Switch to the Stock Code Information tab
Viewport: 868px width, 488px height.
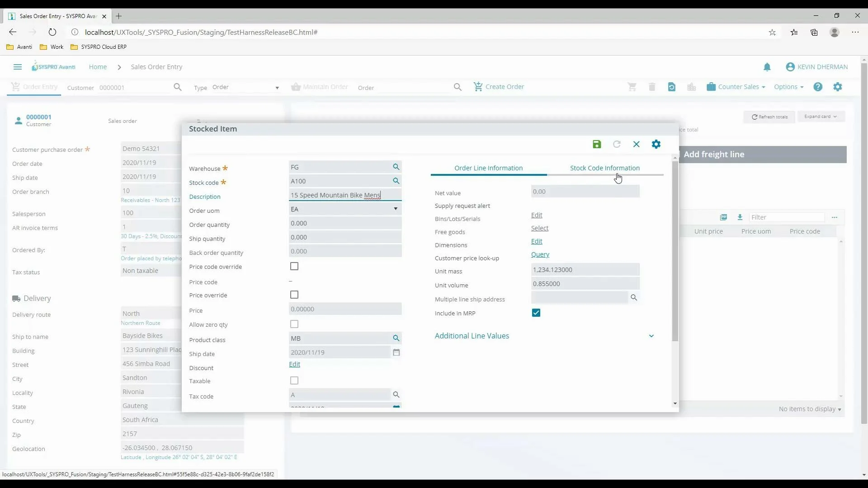605,168
